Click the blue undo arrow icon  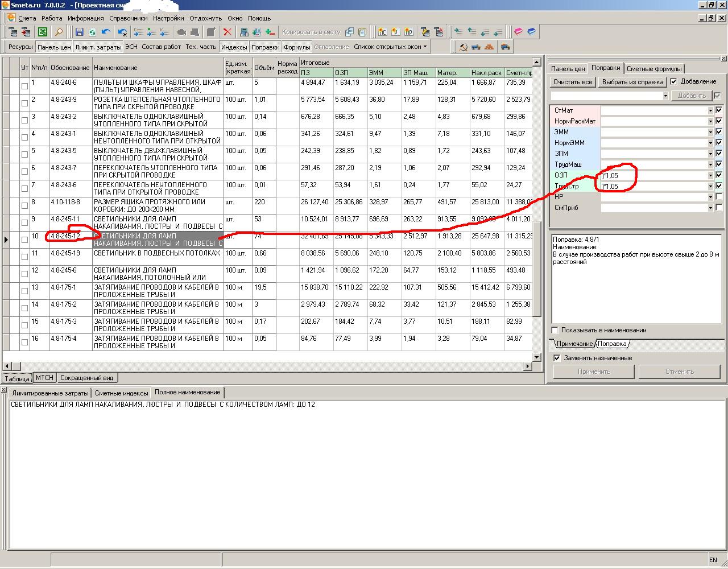tap(105, 32)
